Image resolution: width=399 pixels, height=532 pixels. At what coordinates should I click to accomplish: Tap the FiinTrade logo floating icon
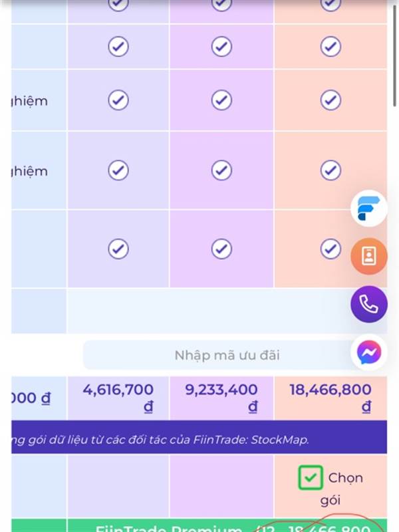pyautogui.click(x=369, y=208)
